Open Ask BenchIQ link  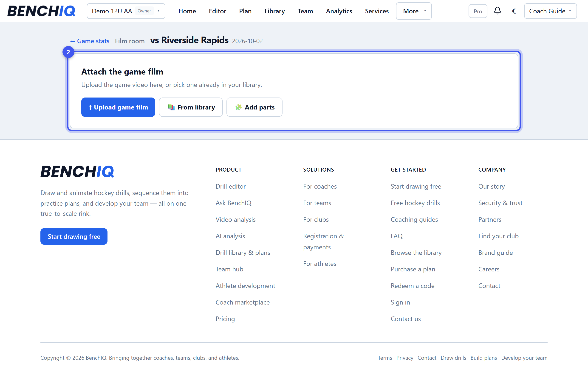233,203
